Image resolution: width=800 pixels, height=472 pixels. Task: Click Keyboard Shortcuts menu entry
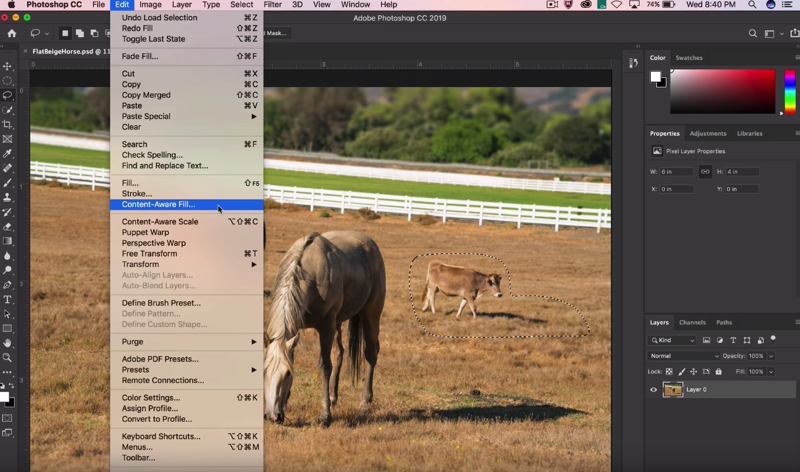[187, 436]
